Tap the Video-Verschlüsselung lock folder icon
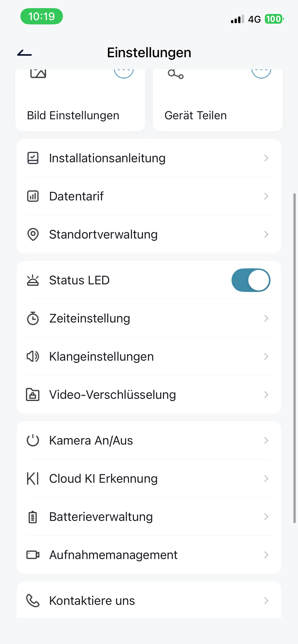This screenshot has height=644, width=298. coord(33,394)
